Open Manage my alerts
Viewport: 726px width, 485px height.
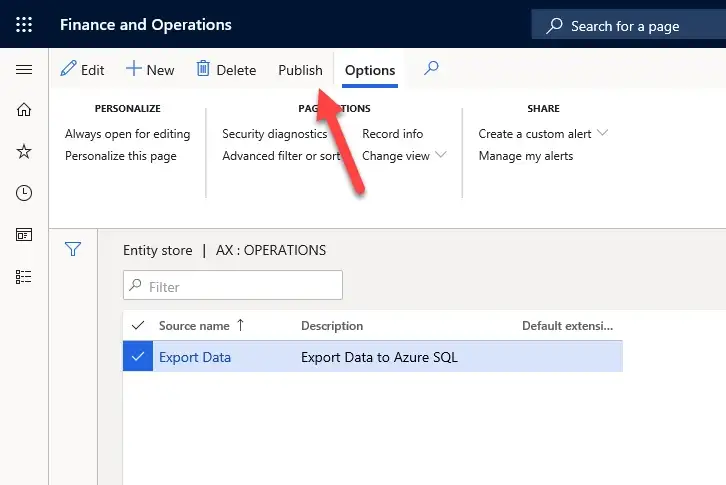tap(526, 156)
